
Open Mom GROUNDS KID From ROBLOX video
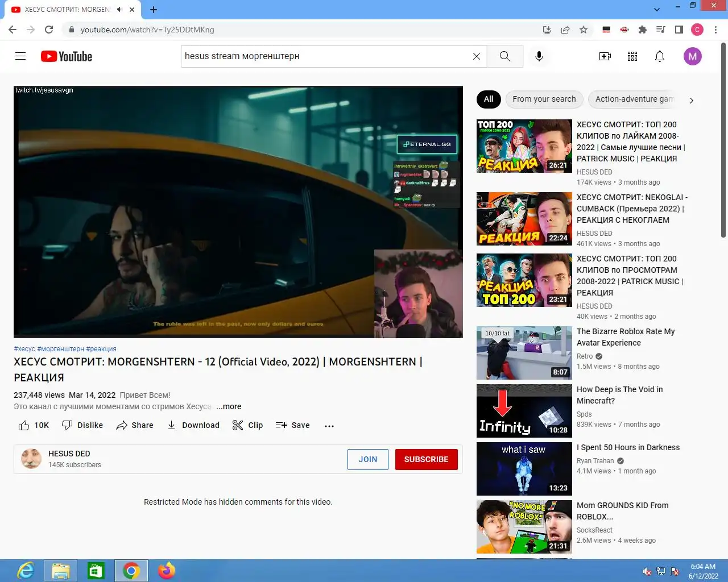coord(622,511)
